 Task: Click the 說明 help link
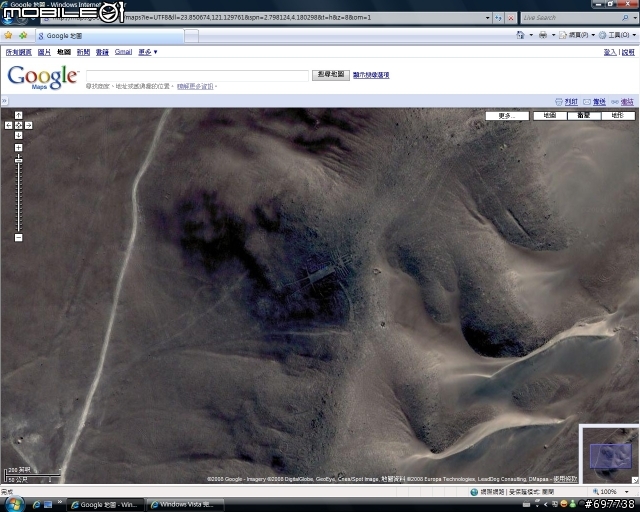pyautogui.click(x=628, y=52)
